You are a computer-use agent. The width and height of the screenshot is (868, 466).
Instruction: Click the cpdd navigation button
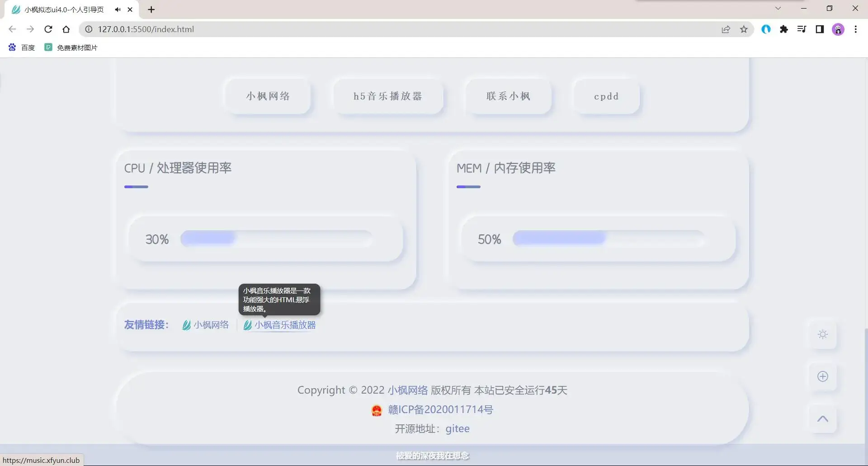(x=606, y=96)
